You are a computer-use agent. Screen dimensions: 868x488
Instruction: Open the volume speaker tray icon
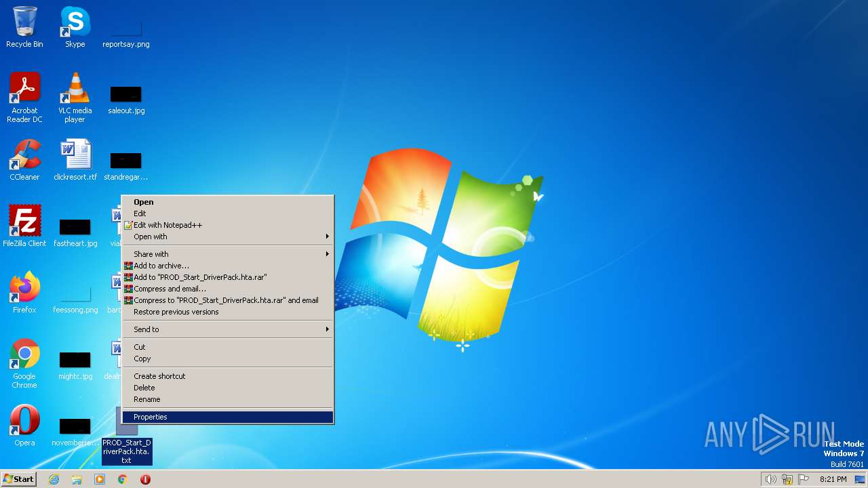point(770,479)
